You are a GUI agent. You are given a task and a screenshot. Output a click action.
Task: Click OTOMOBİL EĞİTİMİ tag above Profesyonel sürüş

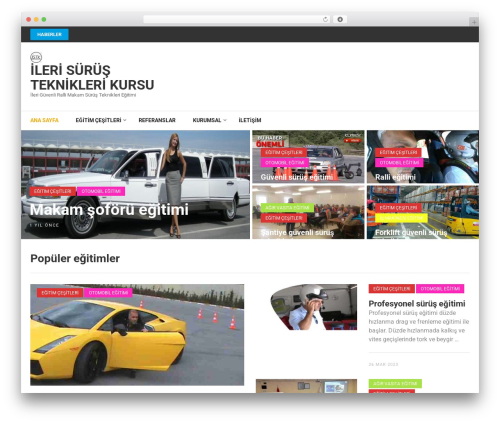pos(440,289)
